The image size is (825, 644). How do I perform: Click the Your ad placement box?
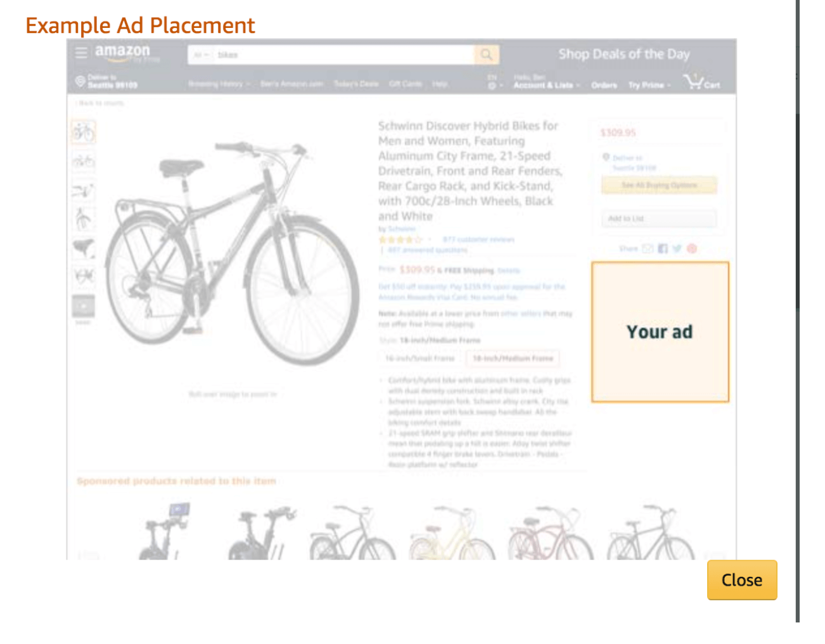(660, 332)
